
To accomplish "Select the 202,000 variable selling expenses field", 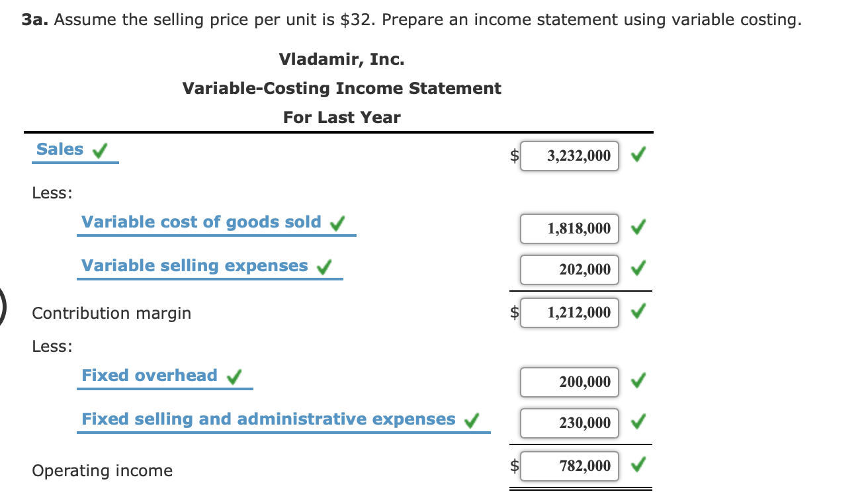I will pyautogui.click(x=570, y=269).
